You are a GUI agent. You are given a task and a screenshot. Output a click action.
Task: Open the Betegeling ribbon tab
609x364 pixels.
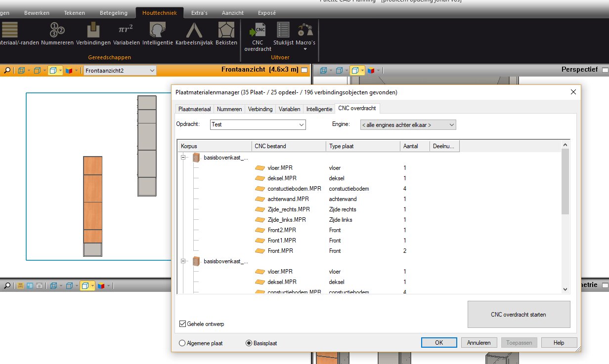tap(114, 13)
